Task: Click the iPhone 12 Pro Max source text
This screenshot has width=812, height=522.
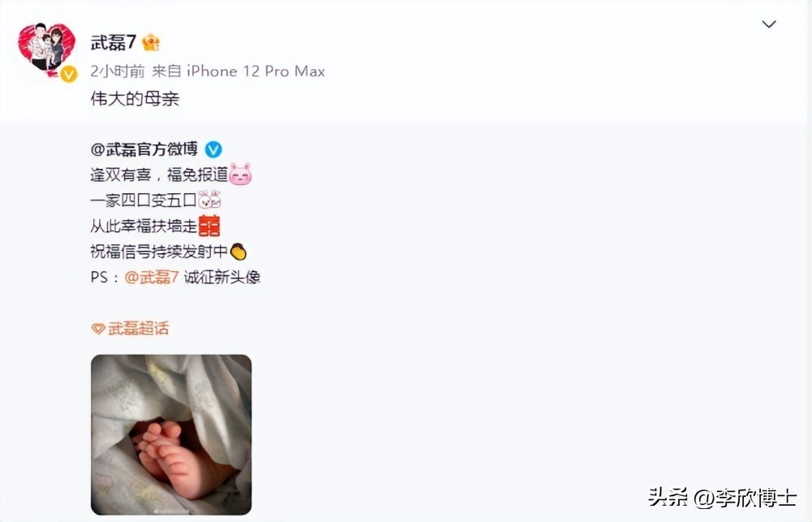Action: 256,71
